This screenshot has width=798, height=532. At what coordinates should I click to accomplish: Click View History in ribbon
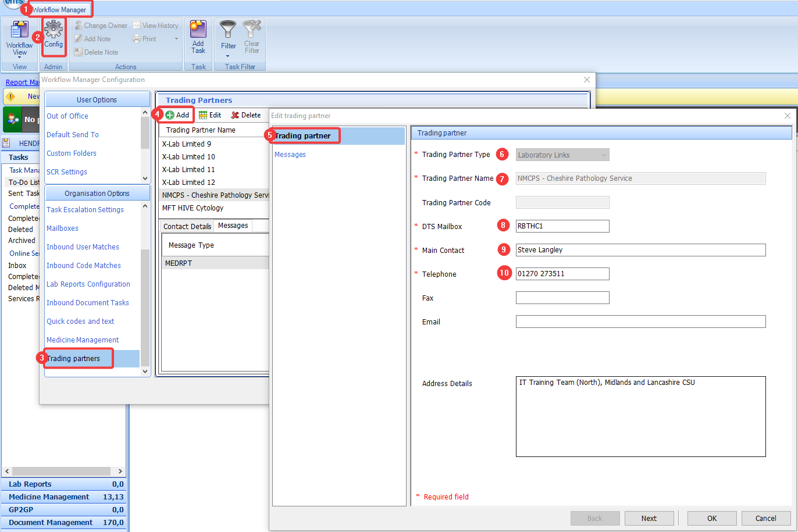(155, 26)
